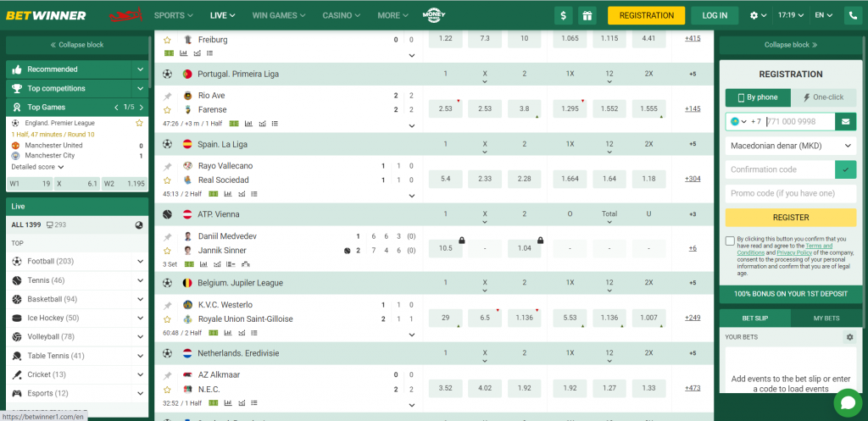Favorite the England Premier League top game star

(x=140, y=123)
